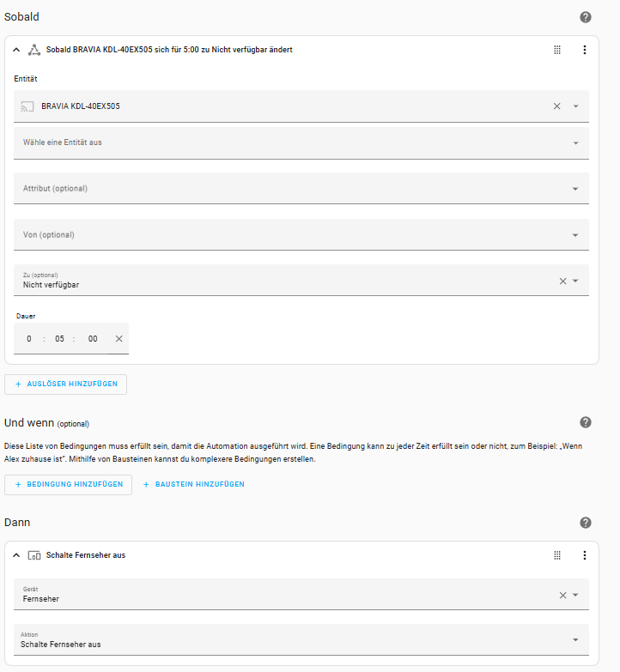Open Aktion dropdown Schalte Fernseher aus

pos(301,640)
